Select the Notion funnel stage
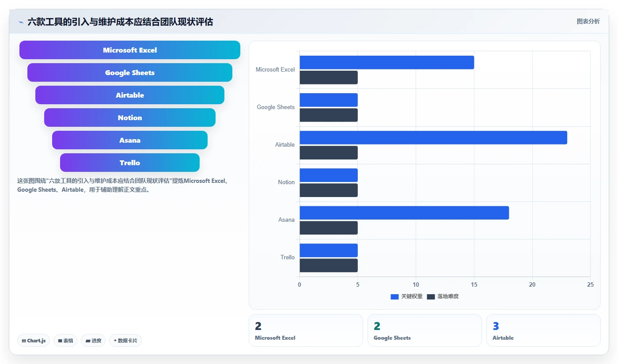 (130, 118)
